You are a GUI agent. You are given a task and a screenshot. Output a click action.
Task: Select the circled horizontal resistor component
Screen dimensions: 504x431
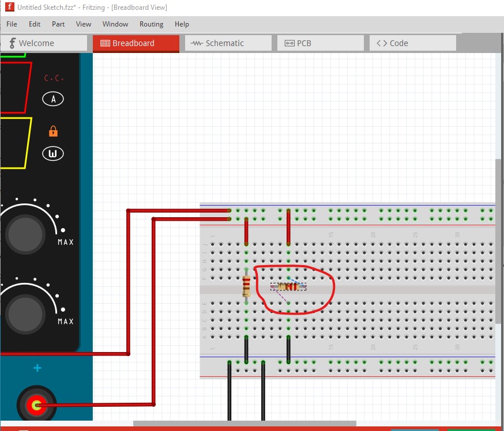(x=288, y=286)
